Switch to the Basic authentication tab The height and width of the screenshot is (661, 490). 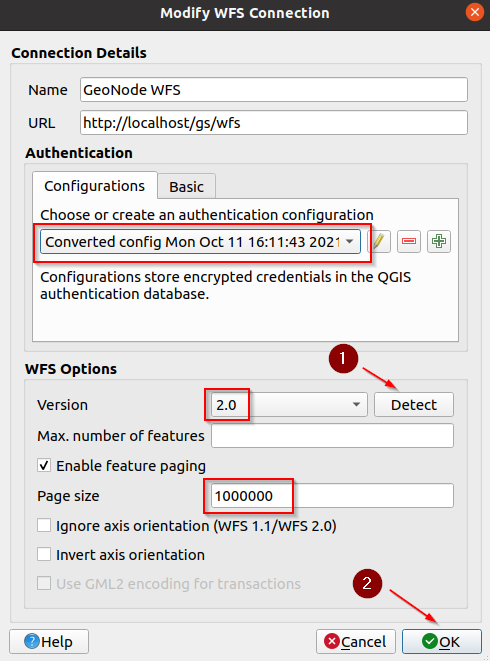186,186
